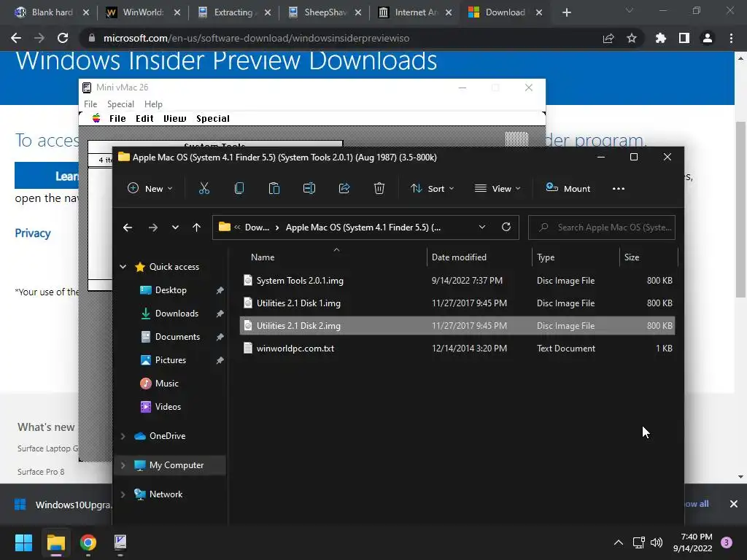
Task: Click the Rename icon in File Explorer toolbar
Action: [309, 189]
